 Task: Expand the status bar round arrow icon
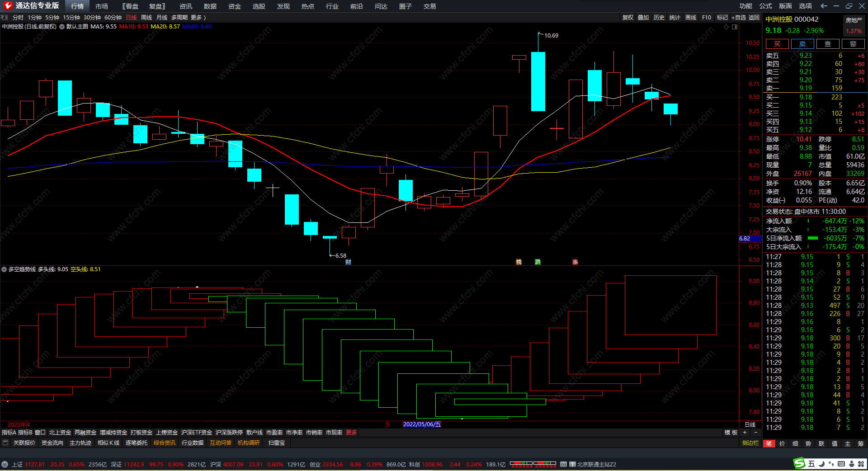click(5, 464)
